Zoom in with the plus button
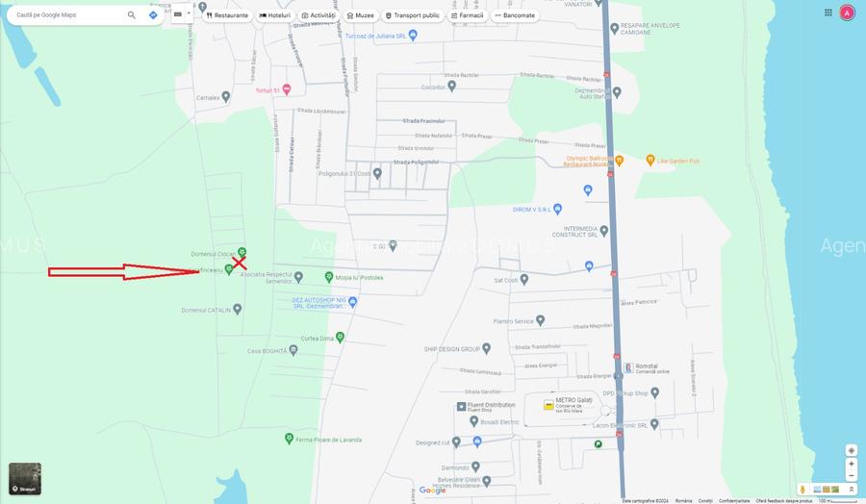Screen dimensions: 866x504 click(851, 464)
